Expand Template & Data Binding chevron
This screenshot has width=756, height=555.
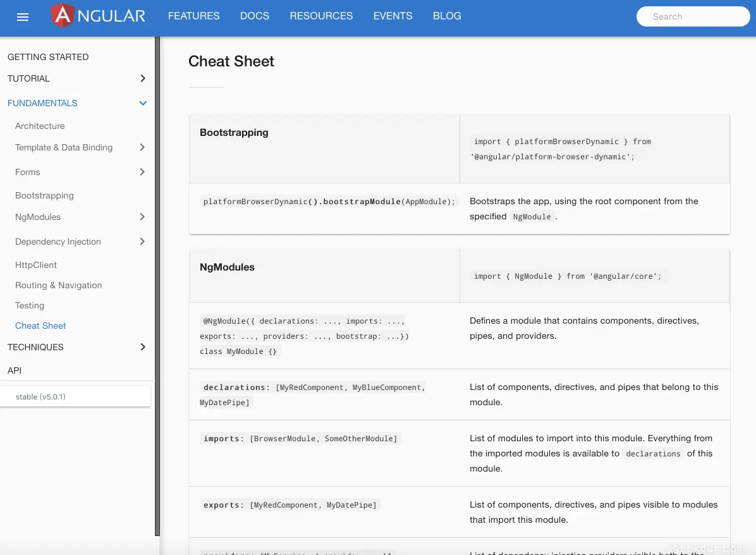coord(142,147)
